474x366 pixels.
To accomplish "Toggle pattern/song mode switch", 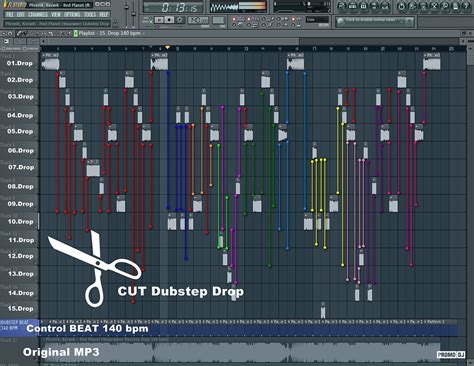I will click(x=149, y=20).
